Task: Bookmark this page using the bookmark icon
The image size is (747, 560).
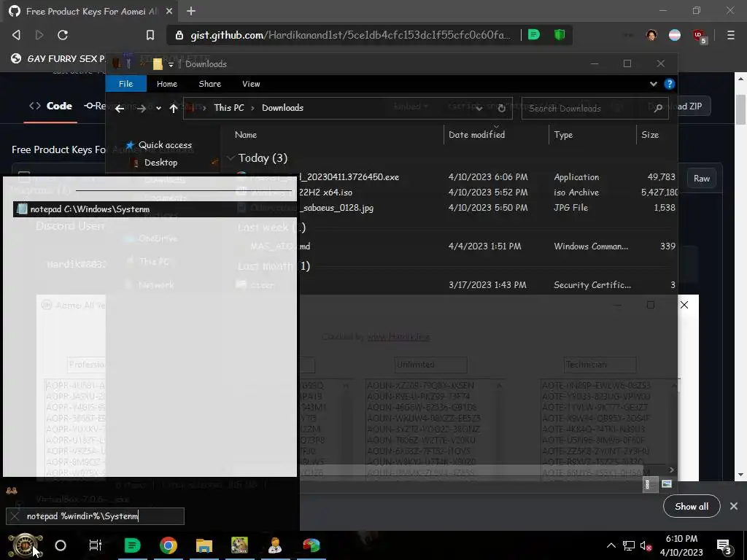Action: tap(150, 35)
